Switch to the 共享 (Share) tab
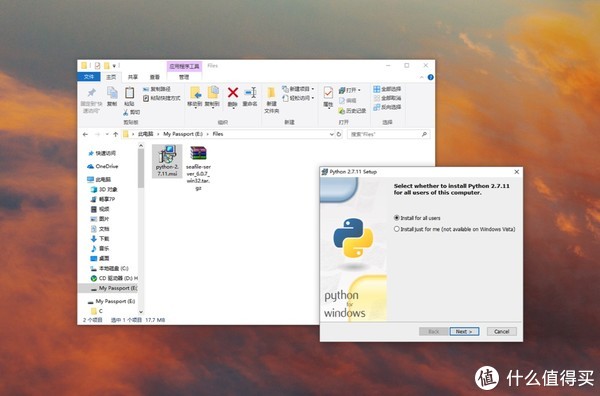 tap(133, 77)
